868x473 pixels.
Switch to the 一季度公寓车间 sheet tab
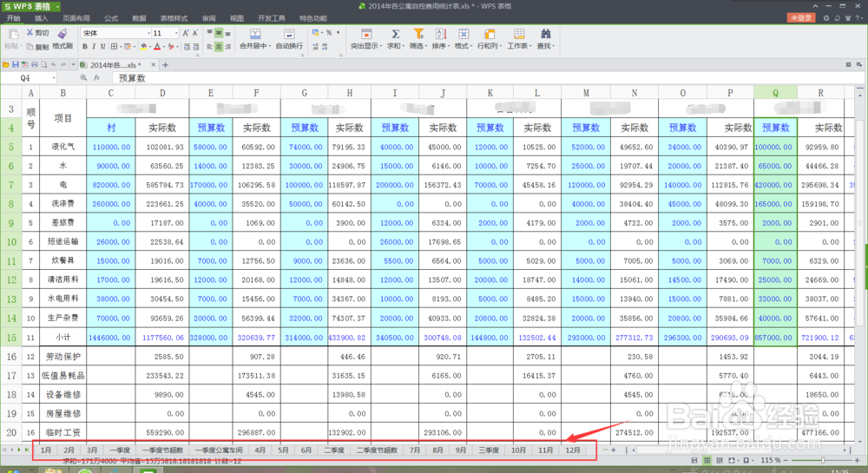(218, 450)
